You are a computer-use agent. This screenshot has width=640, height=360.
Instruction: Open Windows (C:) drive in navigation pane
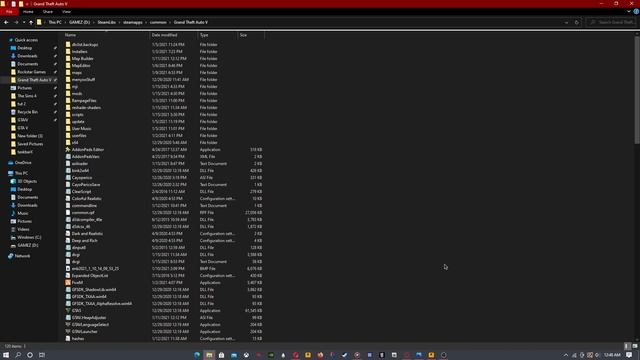tap(29, 238)
